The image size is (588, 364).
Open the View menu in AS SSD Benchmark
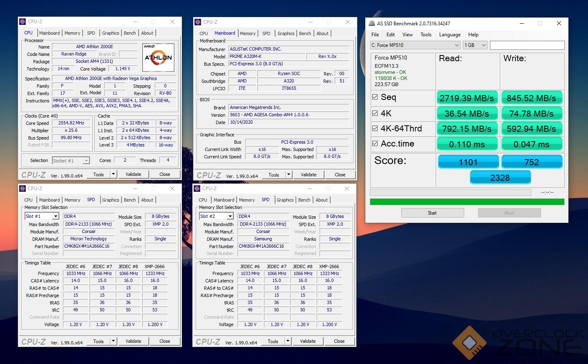(407, 35)
